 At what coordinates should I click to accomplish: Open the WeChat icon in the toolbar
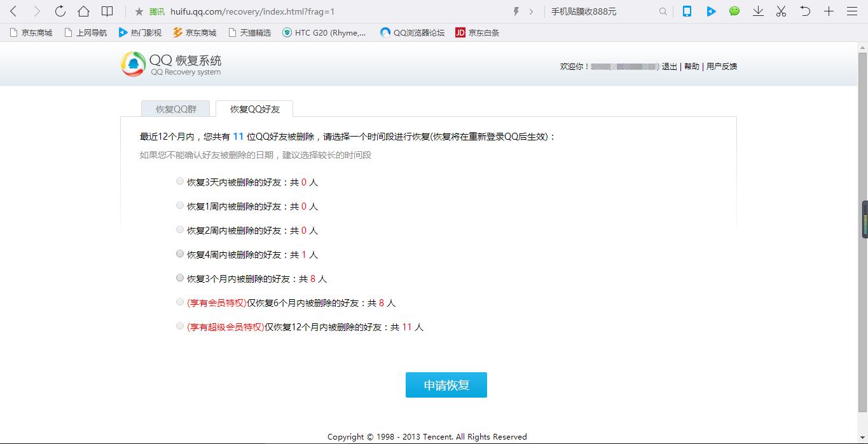[734, 11]
